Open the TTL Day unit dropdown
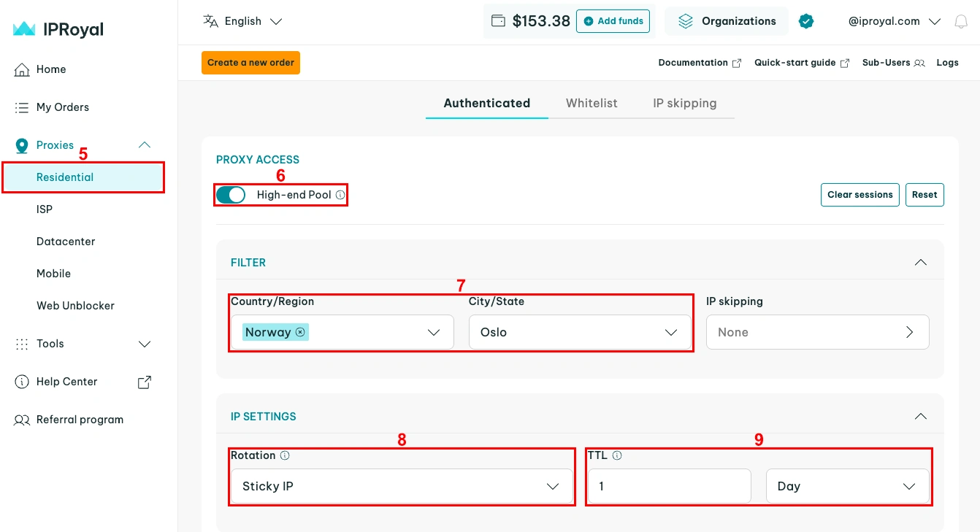 (x=848, y=486)
